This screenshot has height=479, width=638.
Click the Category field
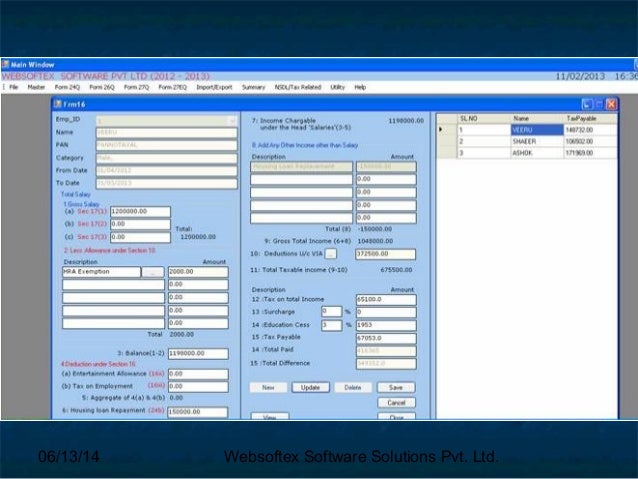coord(166,158)
